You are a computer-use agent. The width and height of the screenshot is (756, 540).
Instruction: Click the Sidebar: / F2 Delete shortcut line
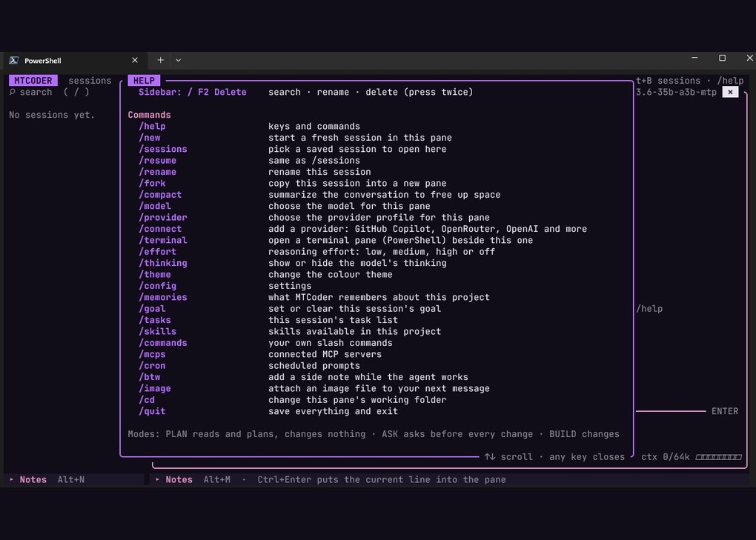coord(193,92)
